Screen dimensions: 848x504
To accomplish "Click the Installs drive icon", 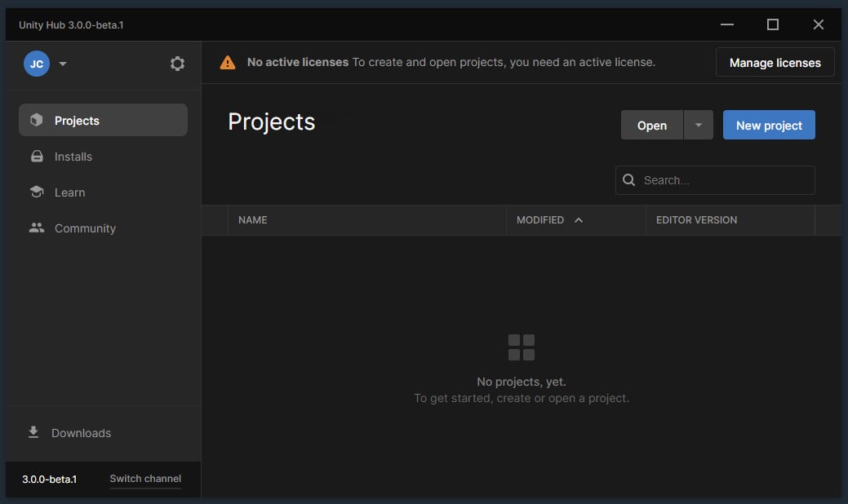I will [37, 157].
